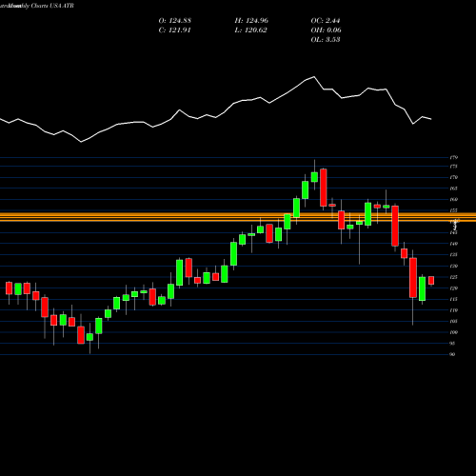Click the 90 price axis label
This screenshot has width=476, height=476.
[x=452, y=354]
